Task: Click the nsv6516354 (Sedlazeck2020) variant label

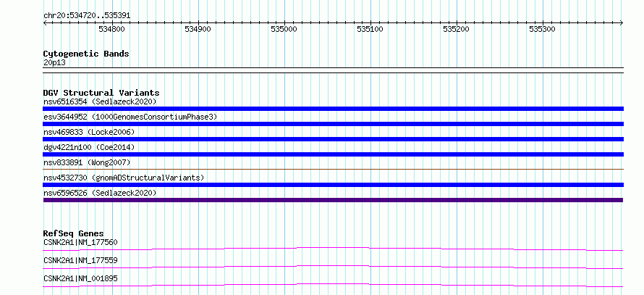Action: [100, 101]
